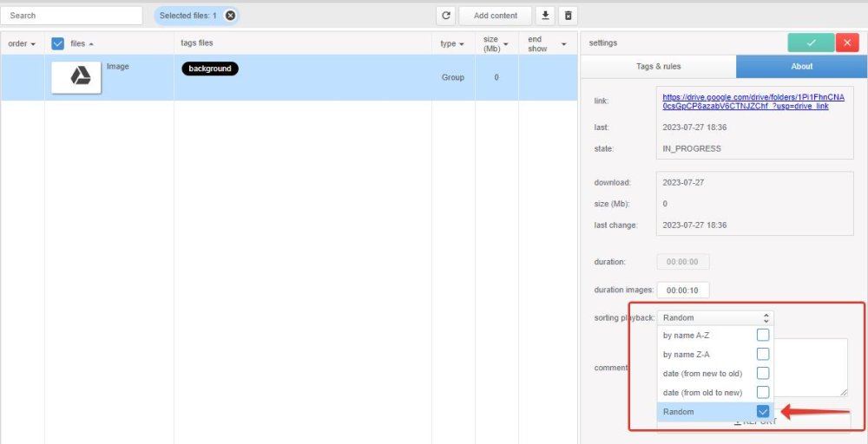Toggle the select-all files checkbox
Viewport: 868px width, 444px height.
click(57, 43)
